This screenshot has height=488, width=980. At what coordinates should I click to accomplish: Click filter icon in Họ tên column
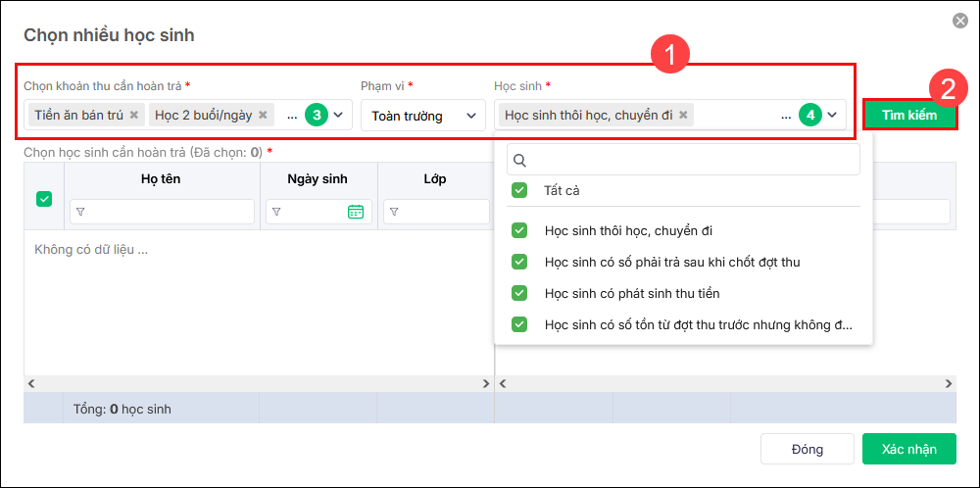80,212
